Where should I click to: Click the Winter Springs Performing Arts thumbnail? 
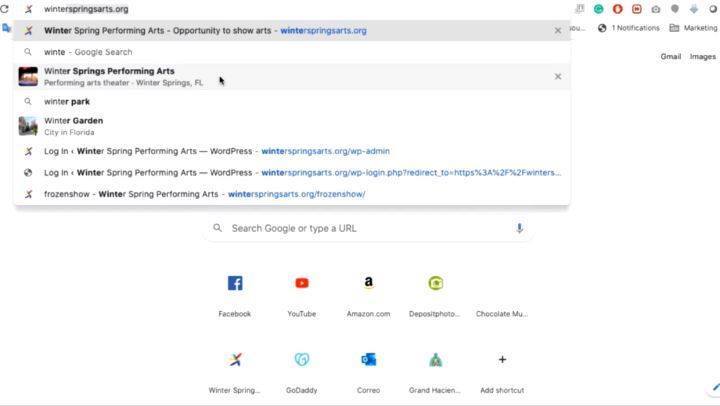click(x=28, y=76)
